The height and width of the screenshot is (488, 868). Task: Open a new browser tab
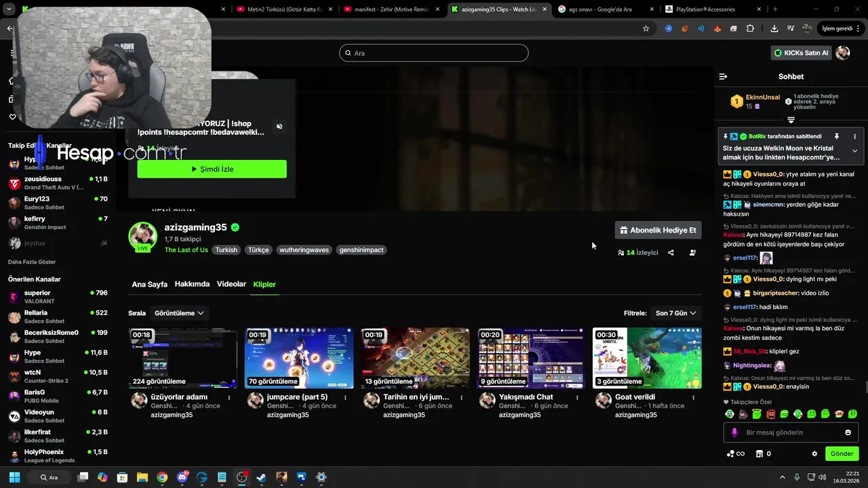click(775, 9)
